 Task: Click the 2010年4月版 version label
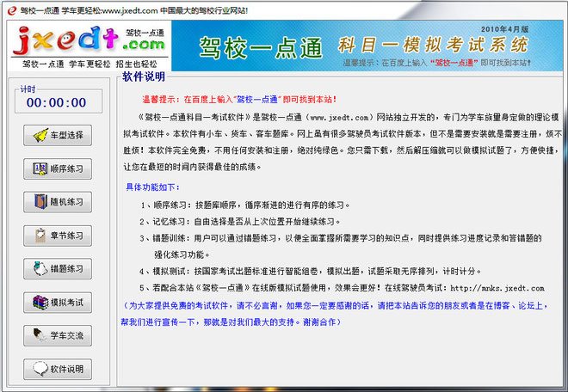coord(504,29)
